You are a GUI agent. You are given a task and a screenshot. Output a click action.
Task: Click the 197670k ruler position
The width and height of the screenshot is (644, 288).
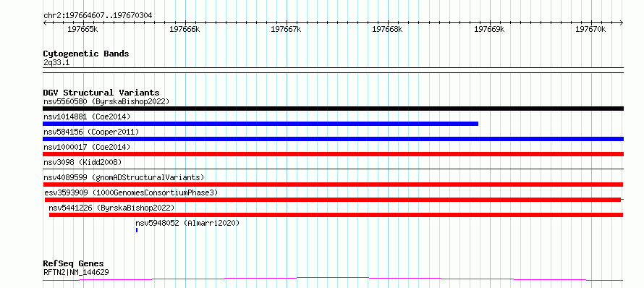point(591,30)
